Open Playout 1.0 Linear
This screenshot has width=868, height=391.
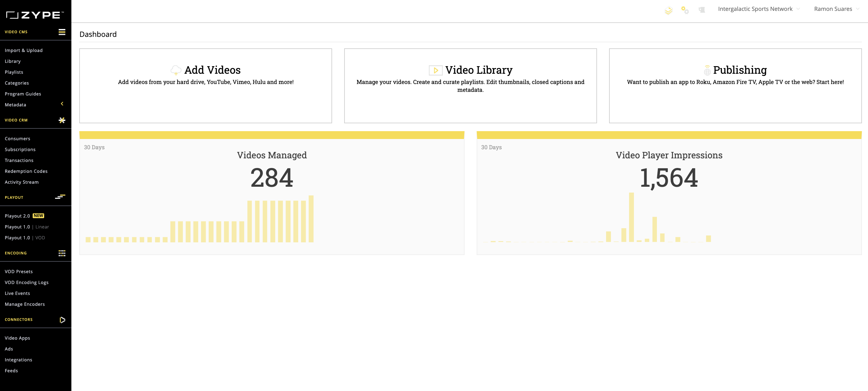(x=27, y=227)
